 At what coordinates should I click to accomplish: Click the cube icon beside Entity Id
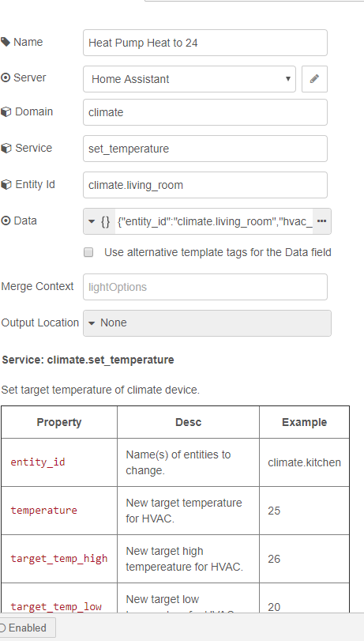(6, 185)
